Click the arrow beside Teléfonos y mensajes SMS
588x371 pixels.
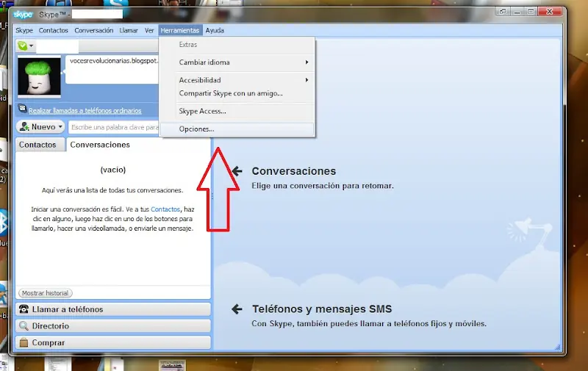pos(237,309)
